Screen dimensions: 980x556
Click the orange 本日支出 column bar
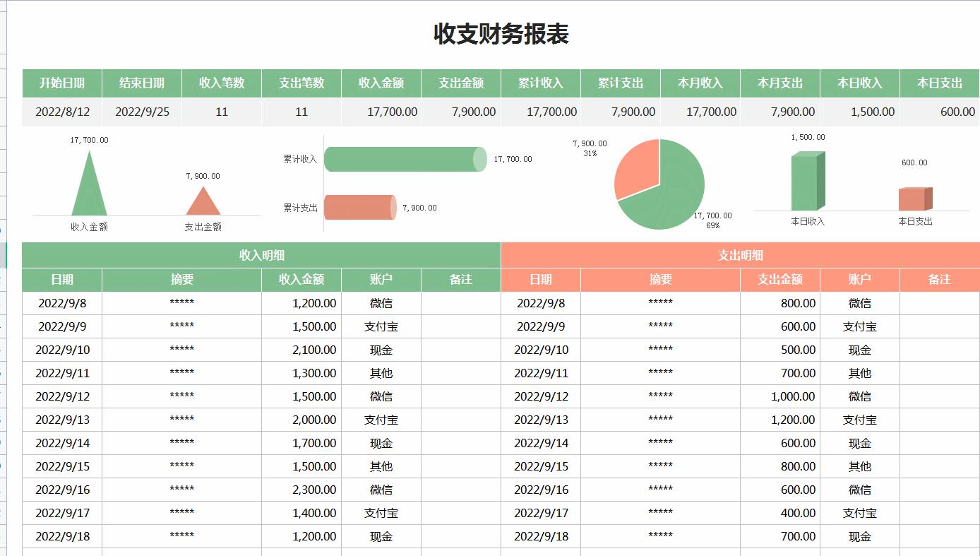[x=914, y=198]
